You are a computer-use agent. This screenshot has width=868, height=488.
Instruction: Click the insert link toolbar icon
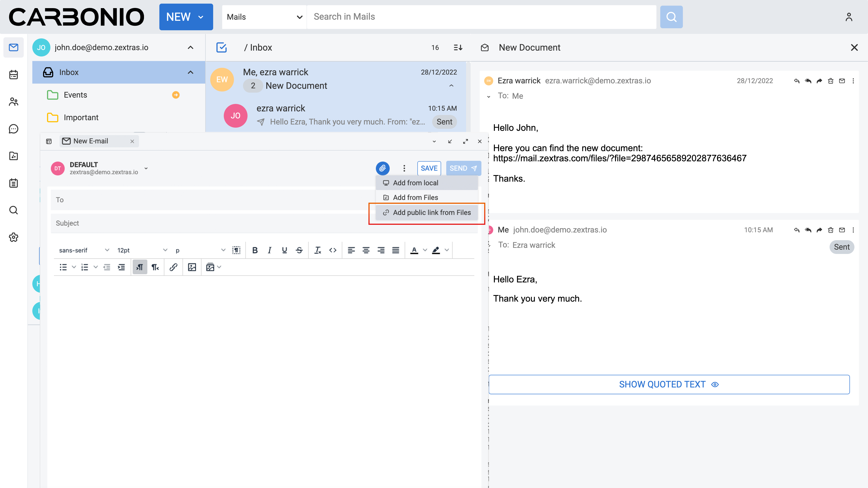(x=173, y=267)
